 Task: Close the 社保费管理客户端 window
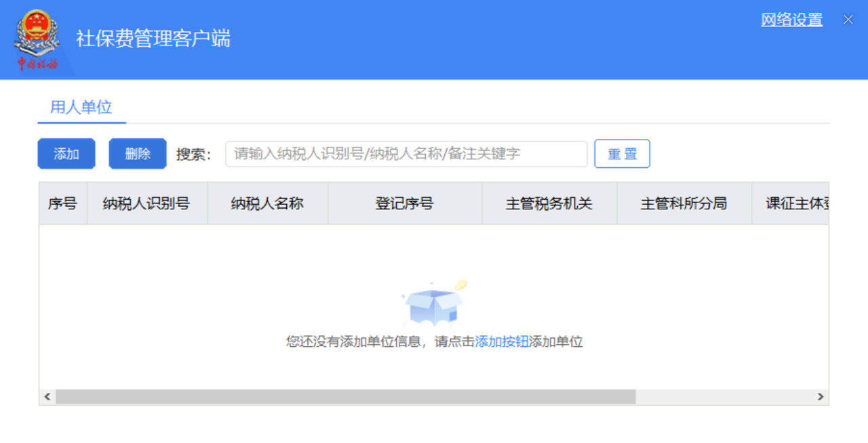[x=848, y=20]
